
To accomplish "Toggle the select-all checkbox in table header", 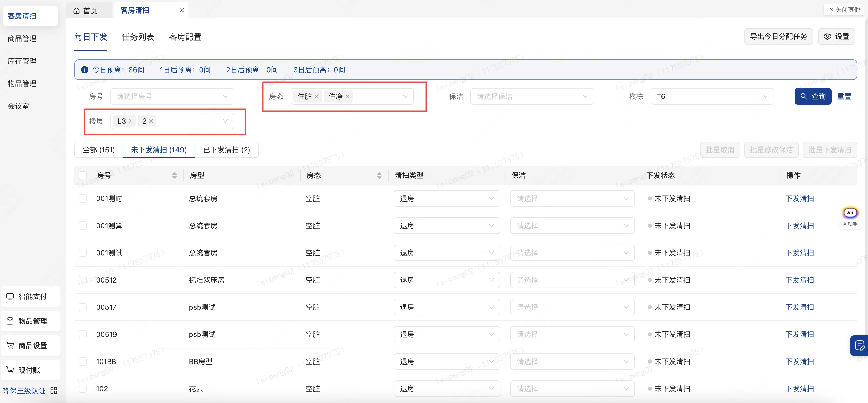I will tap(83, 175).
